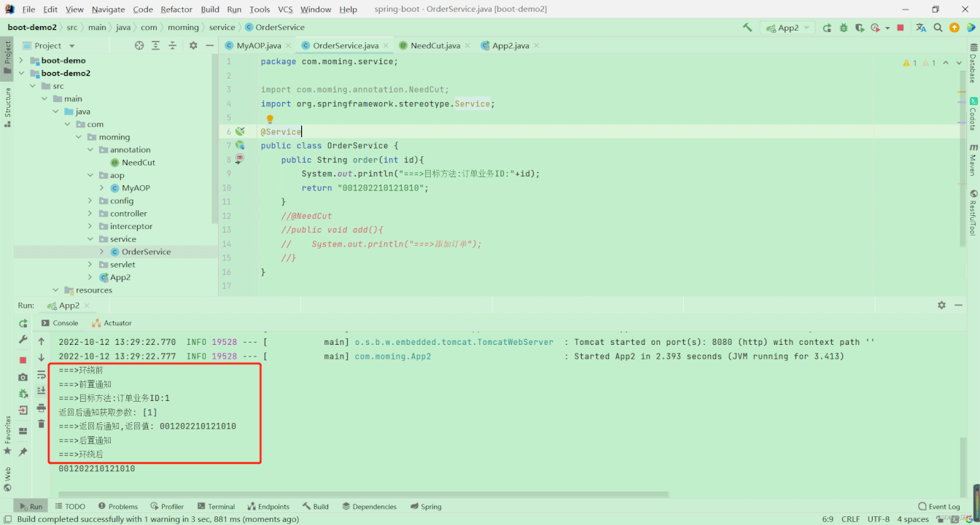Open the Terminal tool window
Image resolution: width=980 pixels, height=525 pixels.
point(216,506)
